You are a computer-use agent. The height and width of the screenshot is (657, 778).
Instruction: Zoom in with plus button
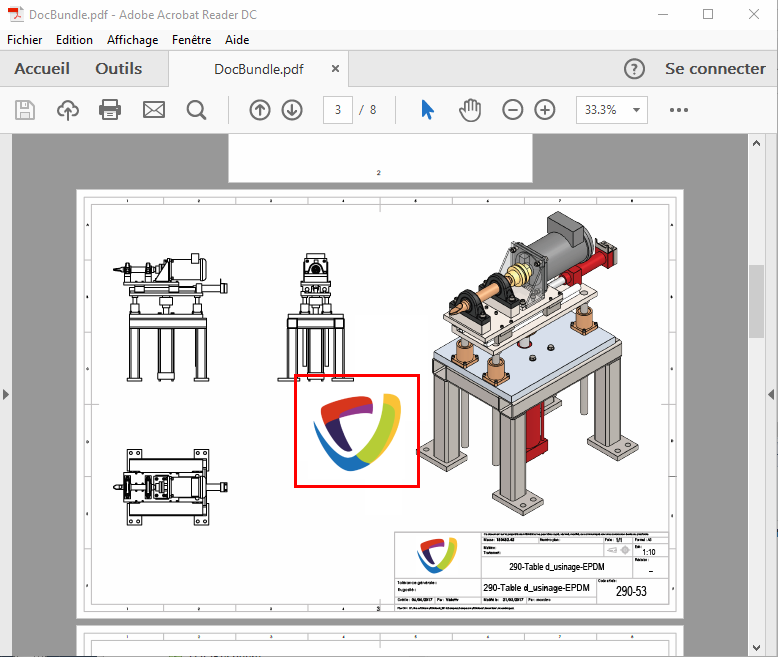point(545,110)
